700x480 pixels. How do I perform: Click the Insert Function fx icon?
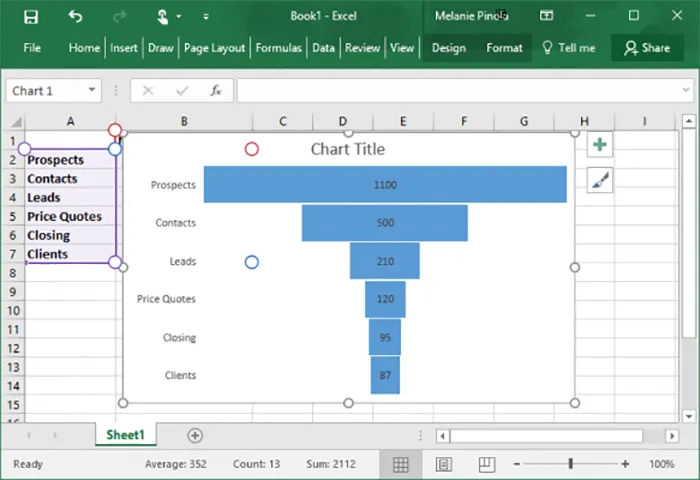(x=215, y=91)
